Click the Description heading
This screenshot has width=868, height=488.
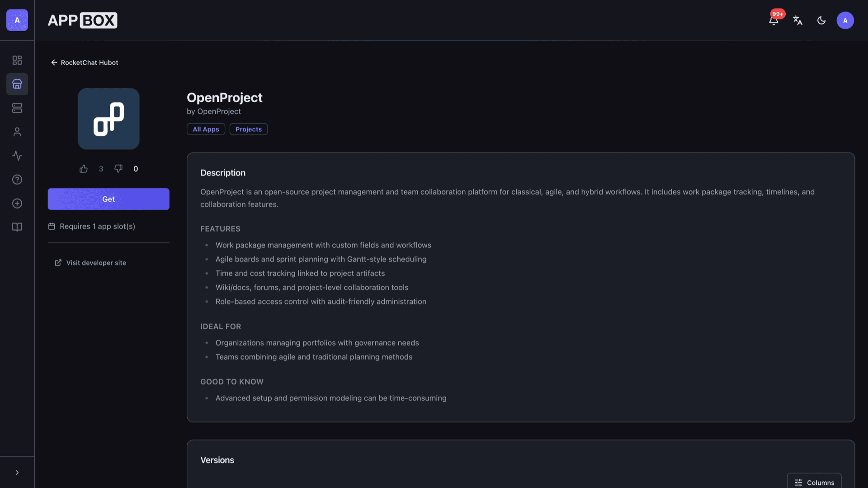tap(223, 173)
